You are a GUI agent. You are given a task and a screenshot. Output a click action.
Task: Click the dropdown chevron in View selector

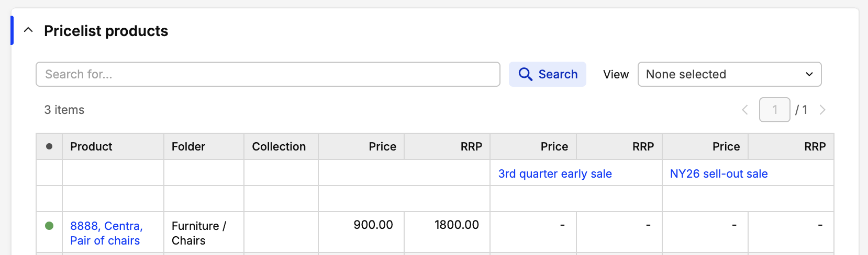(809, 74)
